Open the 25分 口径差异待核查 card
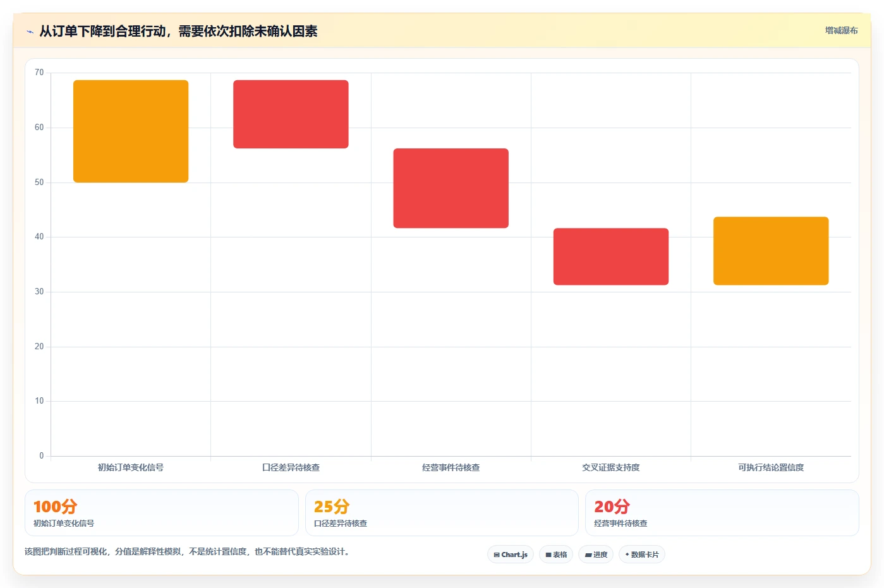884x588 pixels. pyautogui.click(x=442, y=513)
